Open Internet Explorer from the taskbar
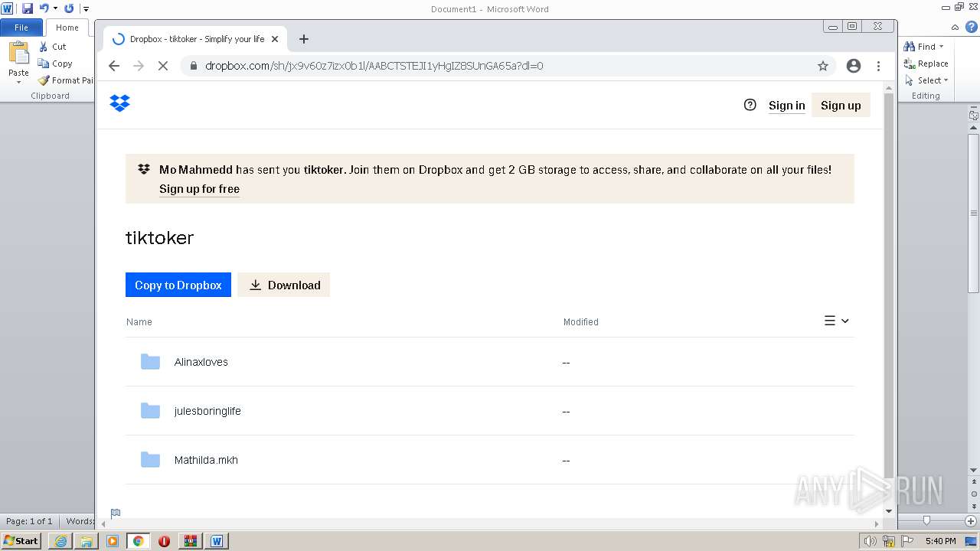This screenshot has width=980, height=551. pos(60,541)
